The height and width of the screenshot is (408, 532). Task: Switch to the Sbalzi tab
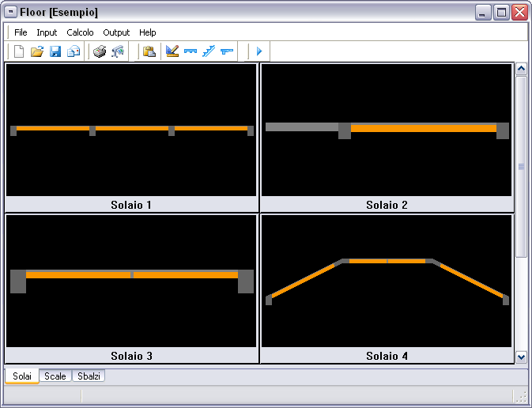[x=89, y=376]
